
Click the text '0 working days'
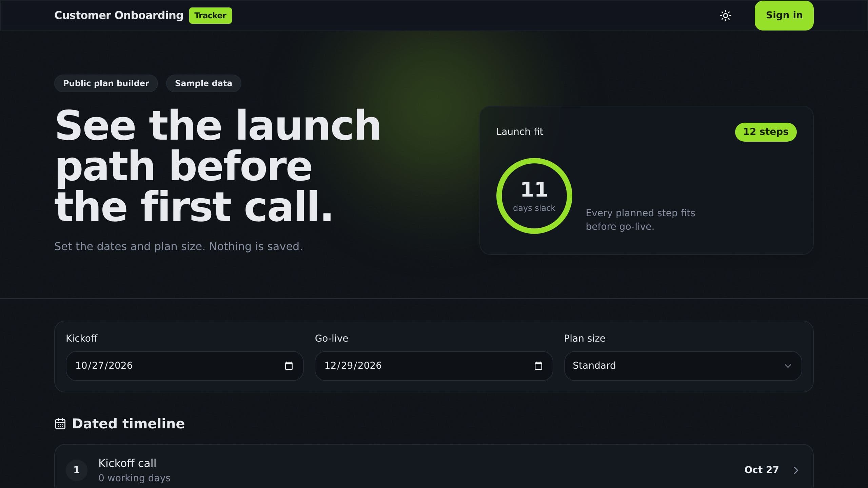tap(134, 478)
